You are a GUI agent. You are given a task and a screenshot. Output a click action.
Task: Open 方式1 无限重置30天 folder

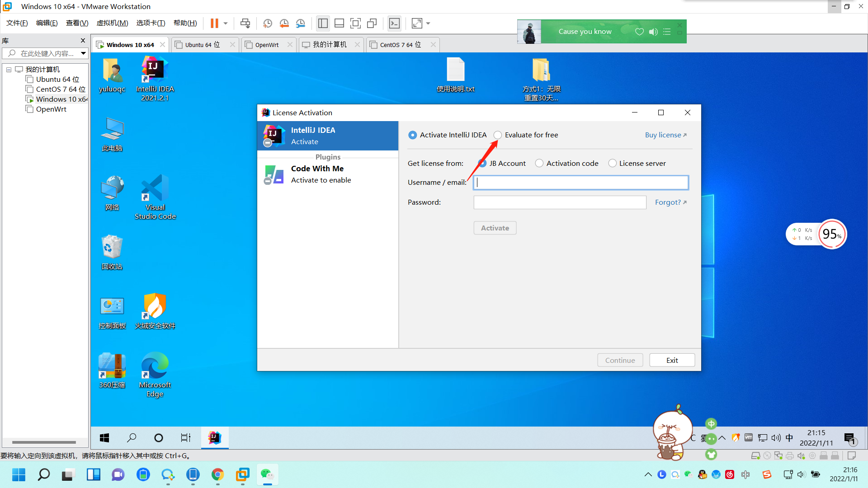pyautogui.click(x=541, y=80)
